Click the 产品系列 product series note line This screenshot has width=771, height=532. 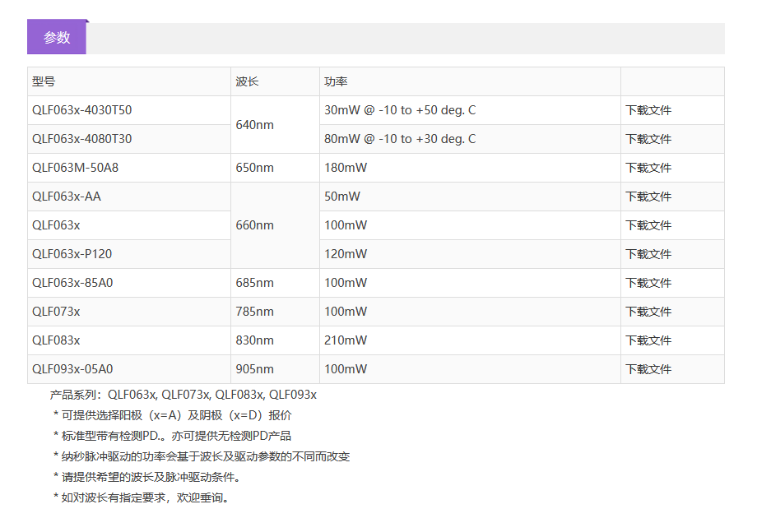point(183,395)
